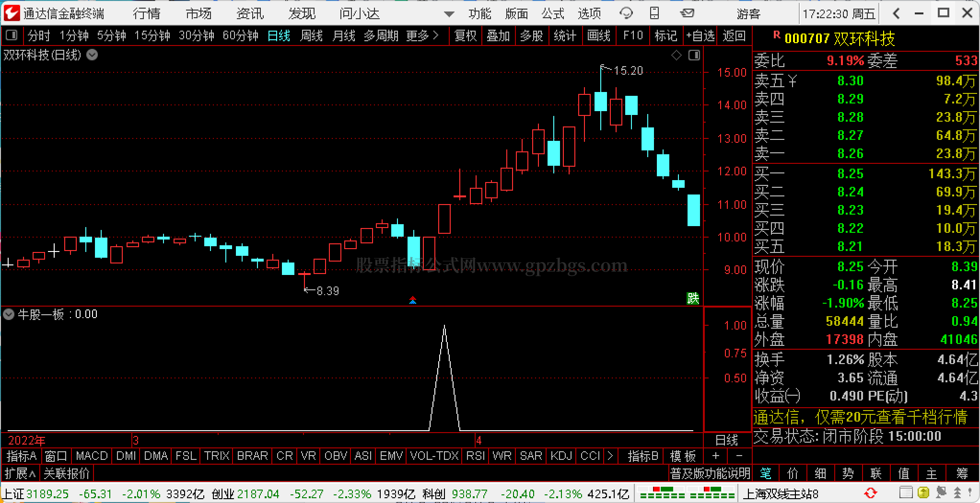Screen dimensions: 980x503
Task: Open 普及版功能说明 link
Action: coord(710,474)
